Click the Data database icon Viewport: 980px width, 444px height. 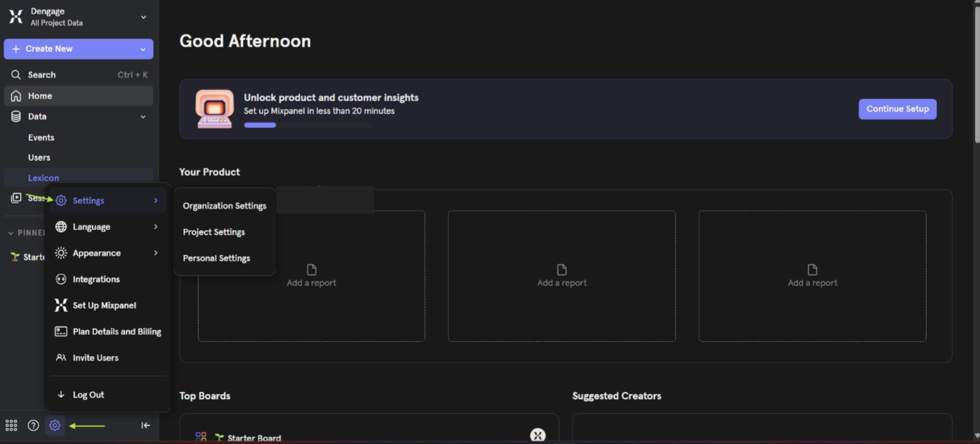15,117
